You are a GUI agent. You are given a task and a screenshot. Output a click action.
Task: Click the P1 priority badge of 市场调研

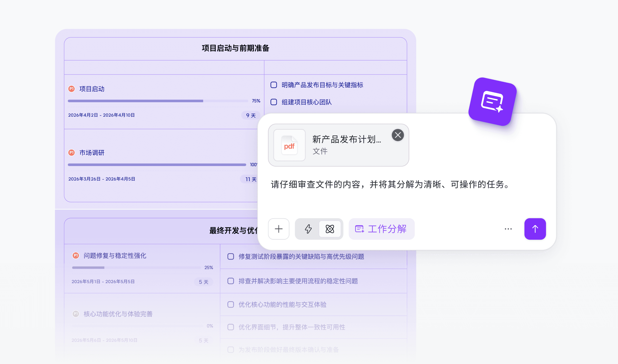point(72,153)
